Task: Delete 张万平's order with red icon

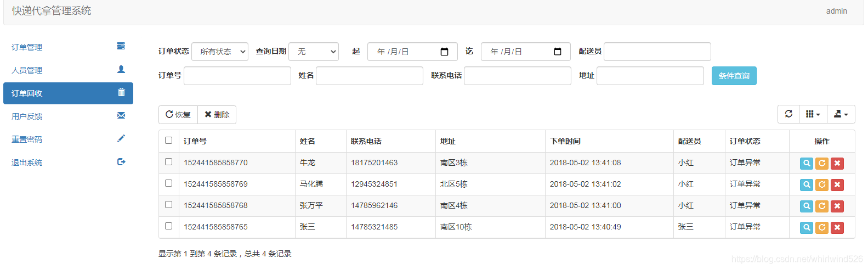Action: coord(837,206)
